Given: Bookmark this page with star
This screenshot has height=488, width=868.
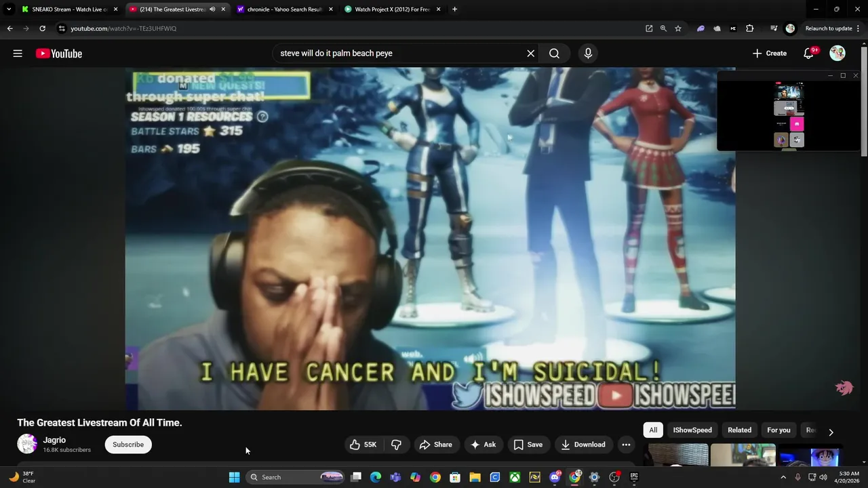Looking at the screenshot, I should click(x=678, y=28).
